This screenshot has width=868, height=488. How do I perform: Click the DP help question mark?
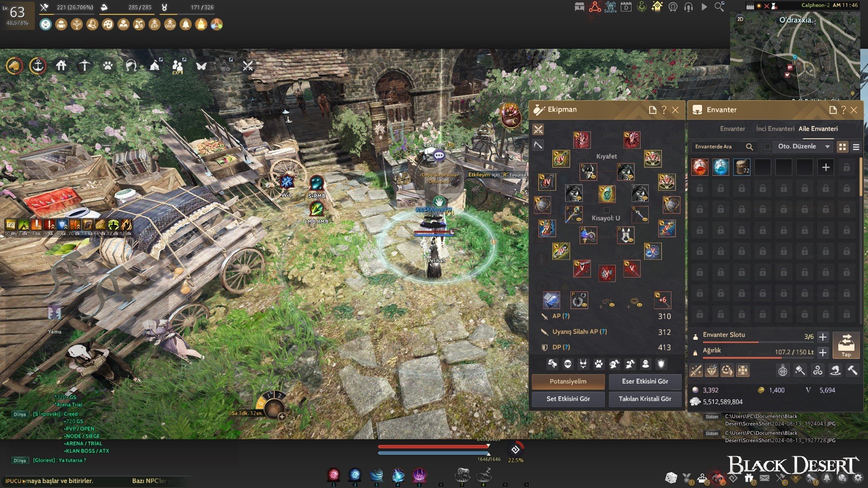point(566,347)
